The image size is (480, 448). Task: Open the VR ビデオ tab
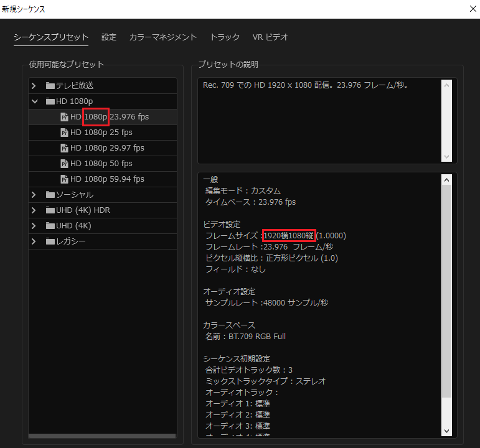click(x=270, y=37)
